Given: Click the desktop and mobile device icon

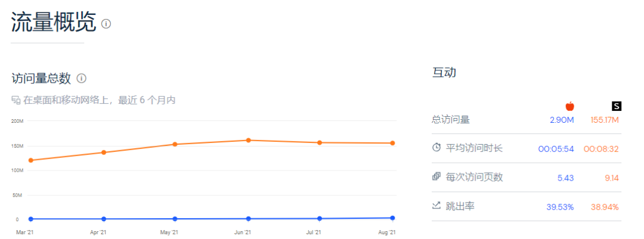Looking at the screenshot, I should point(16,100).
